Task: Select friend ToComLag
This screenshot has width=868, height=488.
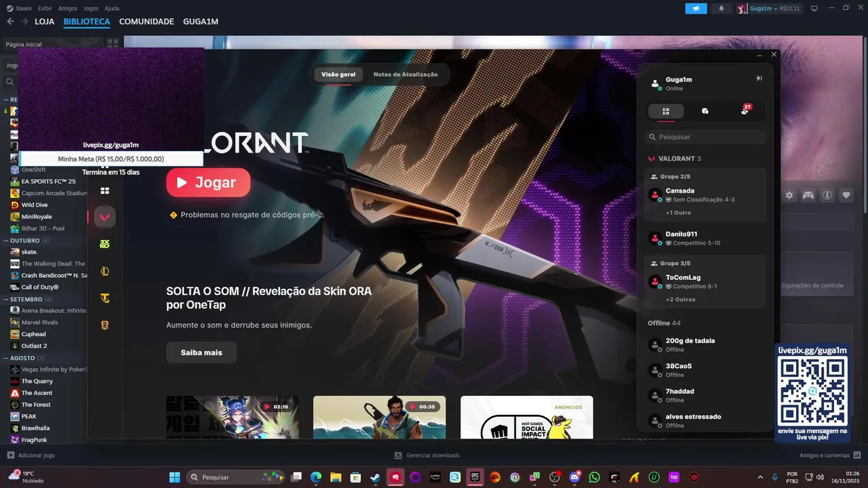Action: 705,281
